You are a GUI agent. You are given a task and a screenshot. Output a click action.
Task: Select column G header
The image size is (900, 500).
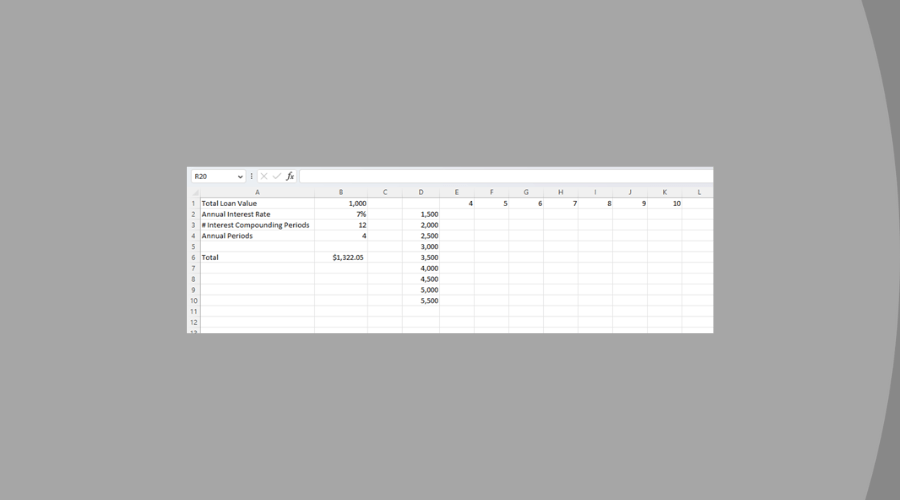[x=526, y=192]
